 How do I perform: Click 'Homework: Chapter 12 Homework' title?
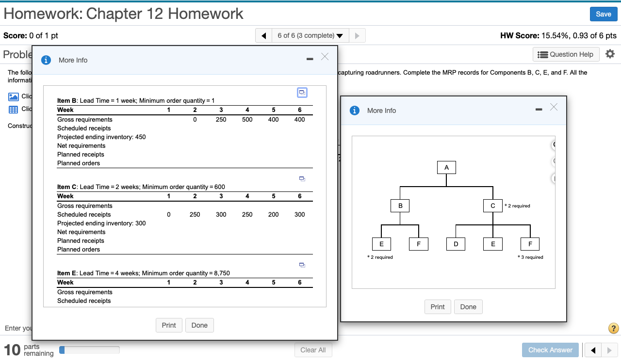(x=123, y=14)
